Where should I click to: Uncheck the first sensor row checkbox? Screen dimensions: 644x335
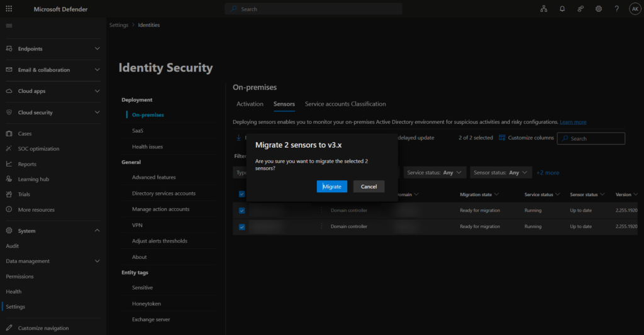coord(242,211)
